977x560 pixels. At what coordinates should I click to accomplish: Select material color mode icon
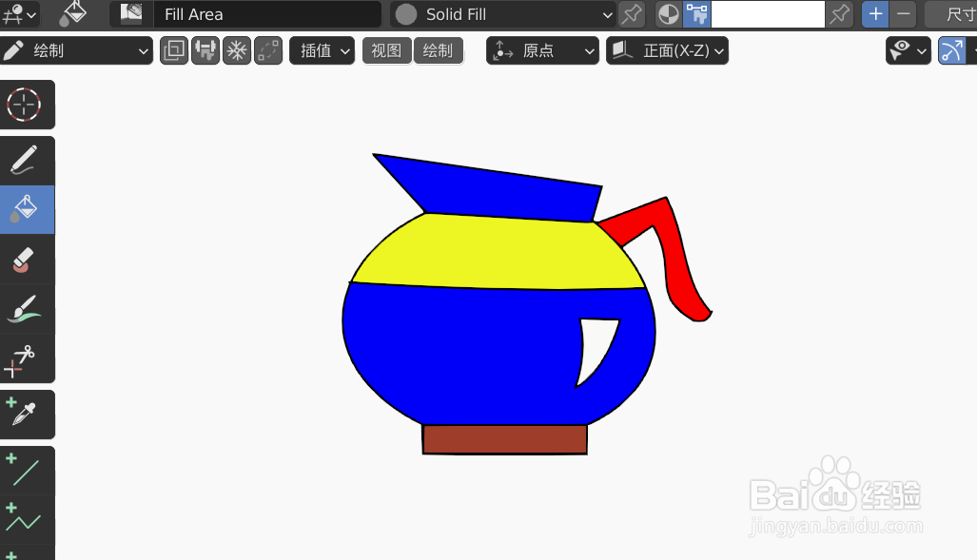tap(669, 13)
